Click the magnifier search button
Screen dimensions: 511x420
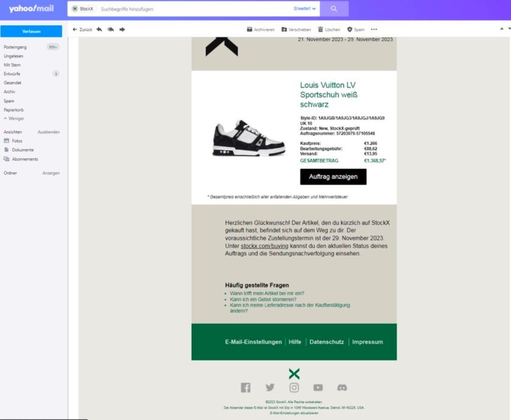334,9
